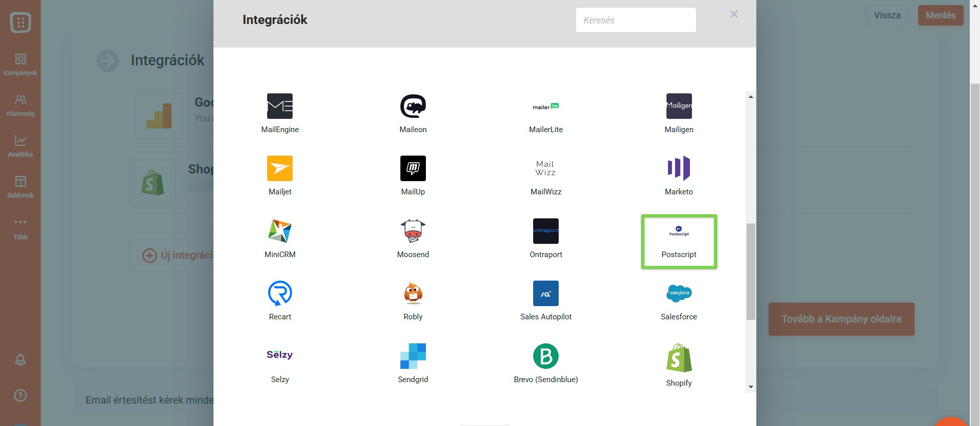Click the Marketo label text
The width and height of the screenshot is (980, 426).
tap(679, 192)
